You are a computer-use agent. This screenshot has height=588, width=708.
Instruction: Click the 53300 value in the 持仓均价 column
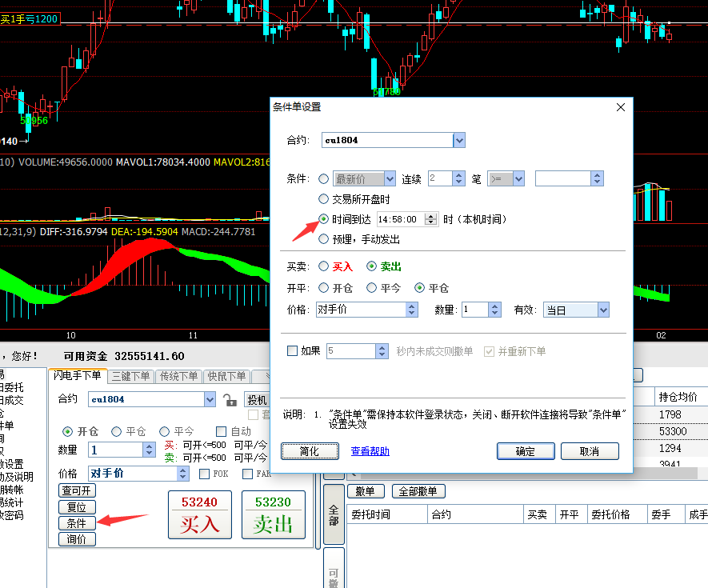pos(673,431)
